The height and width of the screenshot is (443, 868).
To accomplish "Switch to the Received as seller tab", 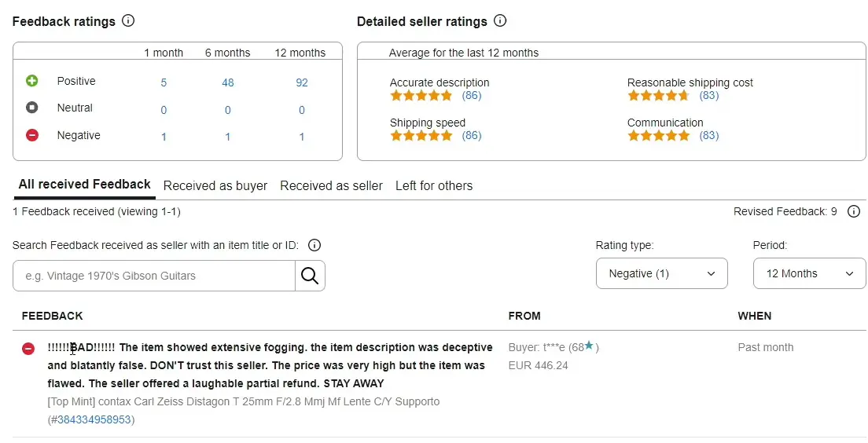I will [331, 186].
